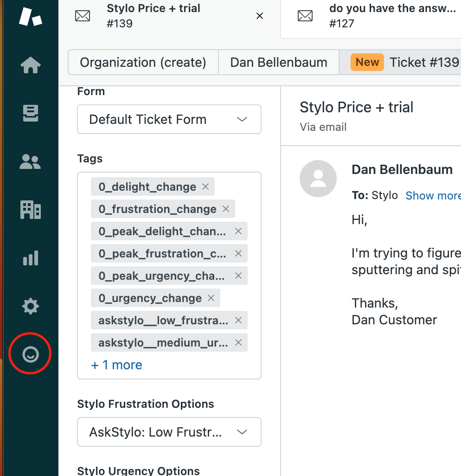Remove the 0_peak_urgency_cha... tag
Image resolution: width=461 pixels, height=476 pixels.
pos(238,275)
